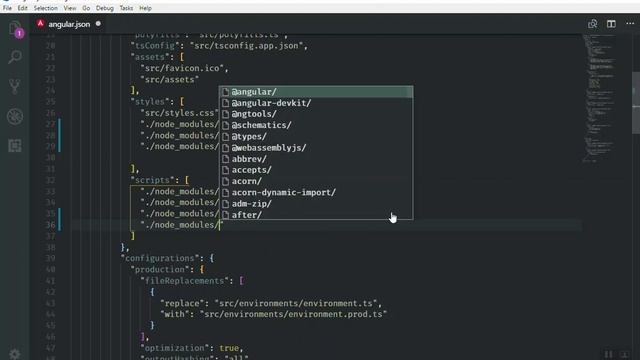The width and height of the screenshot is (640, 360).
Task: Open the Extensions view
Action: coord(15,146)
